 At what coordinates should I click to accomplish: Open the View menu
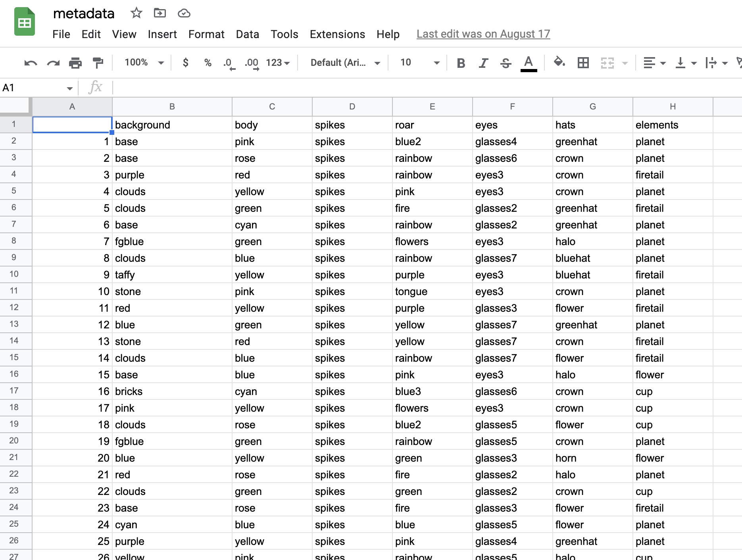(124, 34)
